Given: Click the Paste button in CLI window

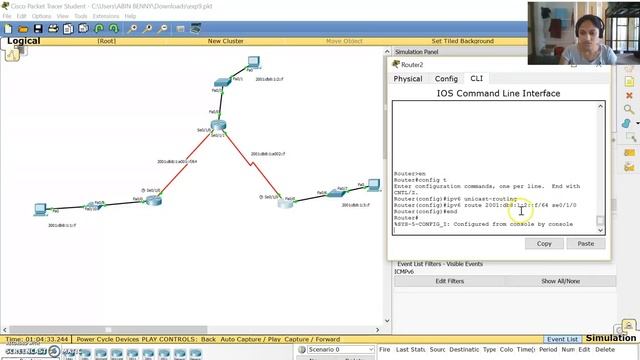Looking at the screenshot, I should [x=586, y=244].
